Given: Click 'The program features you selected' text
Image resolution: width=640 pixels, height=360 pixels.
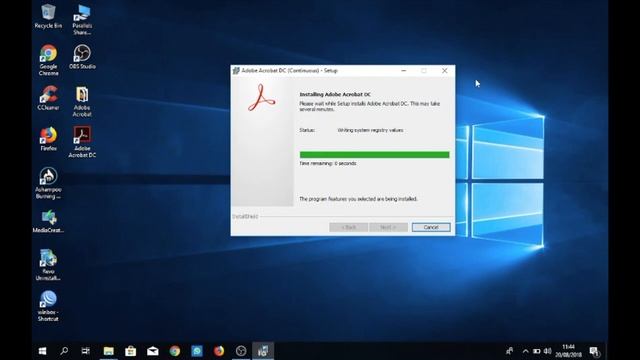Looking at the screenshot, I should coord(358,199).
